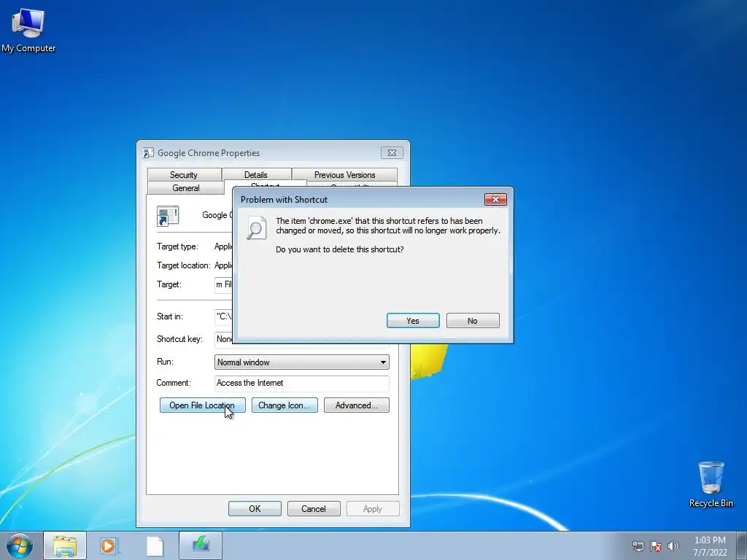
Task: Click the taskbar clock showing 1:03 PM
Action: point(710,545)
